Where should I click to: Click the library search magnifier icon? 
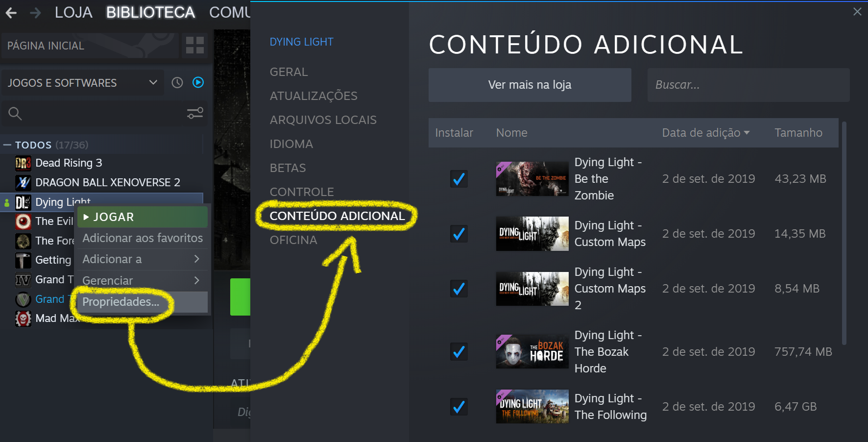coord(15,114)
